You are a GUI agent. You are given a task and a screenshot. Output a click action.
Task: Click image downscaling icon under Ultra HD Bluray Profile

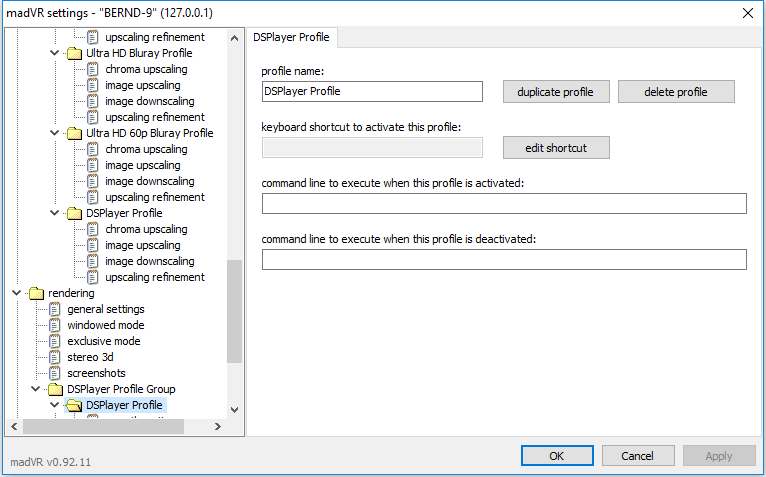pos(93,102)
